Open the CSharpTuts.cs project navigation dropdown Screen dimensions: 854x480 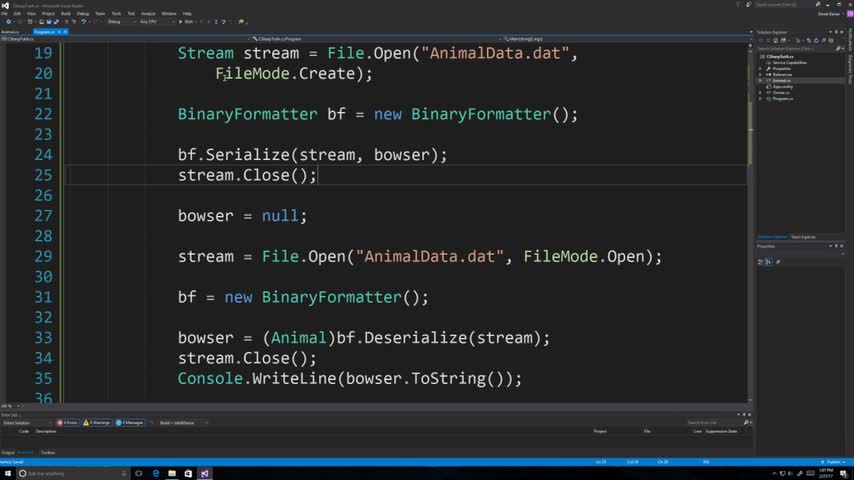[125, 39]
